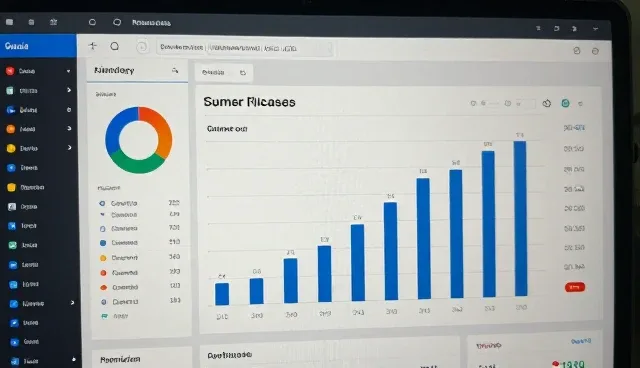The height and width of the screenshot is (368, 640).
Task: Expand the chevron on the orange icon's sidebar row
Action: [x=69, y=128]
